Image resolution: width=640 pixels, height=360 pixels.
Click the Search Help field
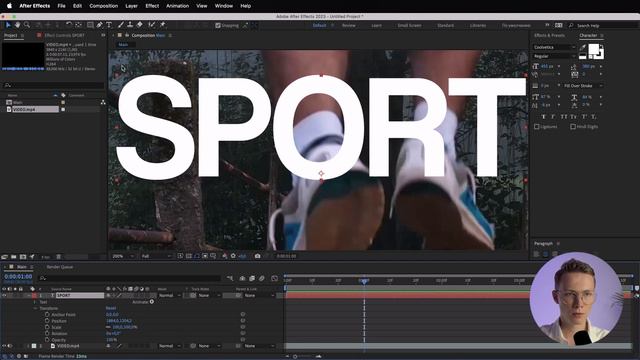[604, 25]
